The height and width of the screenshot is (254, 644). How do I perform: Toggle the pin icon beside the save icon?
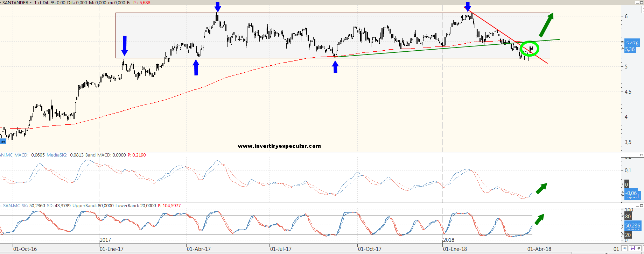click(x=639, y=248)
